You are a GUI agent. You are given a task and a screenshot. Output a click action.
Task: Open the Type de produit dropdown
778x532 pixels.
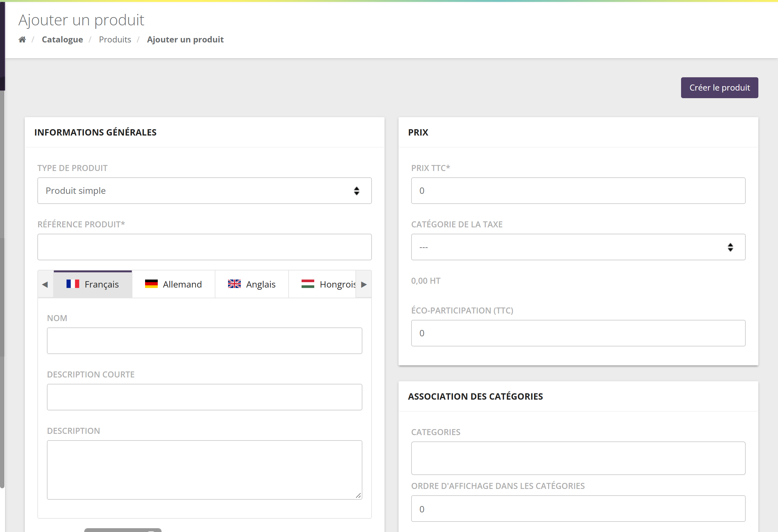coord(205,191)
